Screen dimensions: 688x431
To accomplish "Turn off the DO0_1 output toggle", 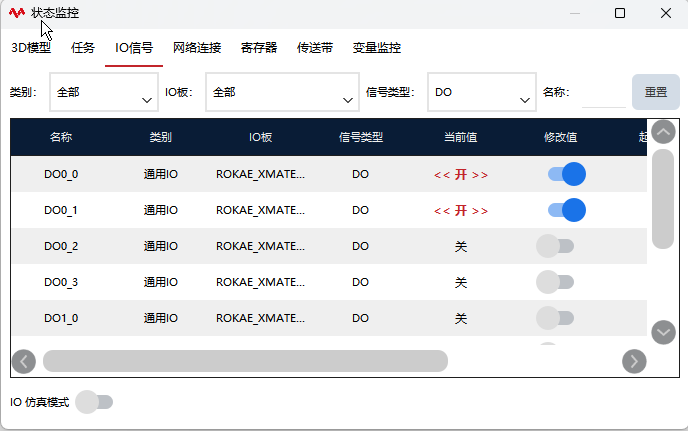I will click(566, 210).
